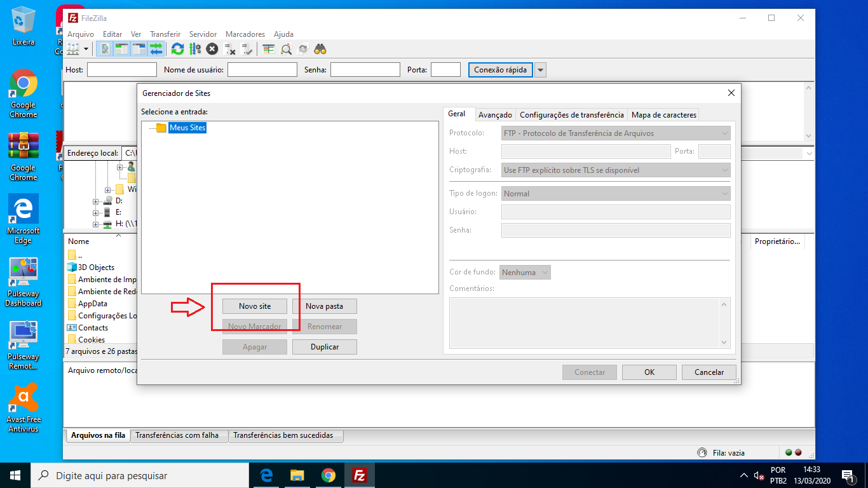This screenshot has height=488, width=868.
Task: Open the Protocolo dropdown
Action: (616, 133)
